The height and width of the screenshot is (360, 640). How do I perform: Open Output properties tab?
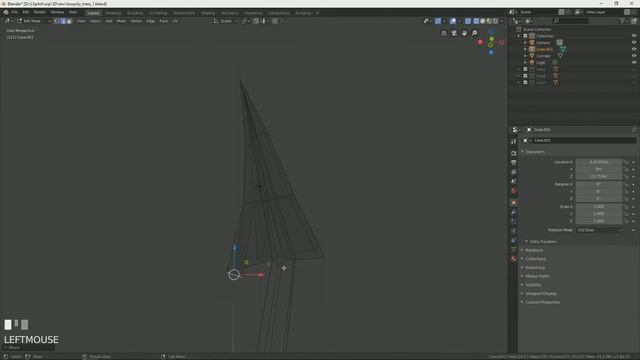pyautogui.click(x=513, y=163)
